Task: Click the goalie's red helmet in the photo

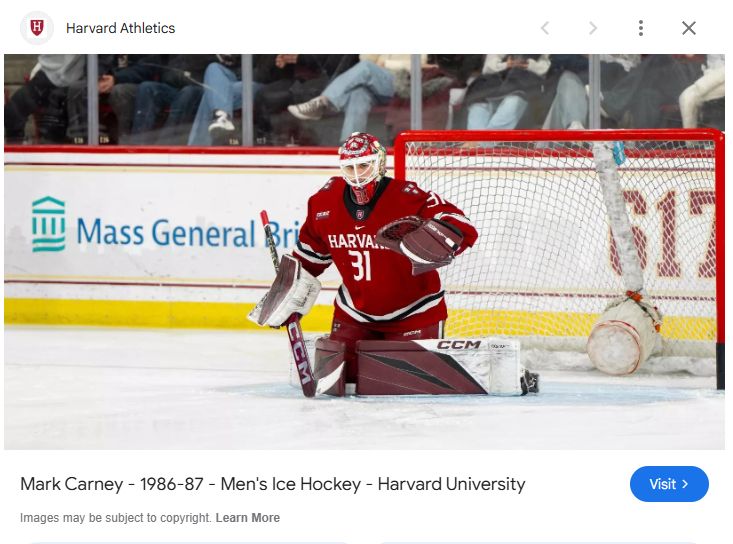Action: [362, 160]
